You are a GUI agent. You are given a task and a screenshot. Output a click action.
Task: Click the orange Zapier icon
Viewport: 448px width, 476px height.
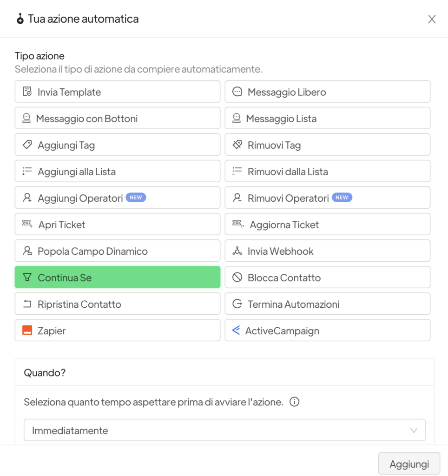coord(27,331)
